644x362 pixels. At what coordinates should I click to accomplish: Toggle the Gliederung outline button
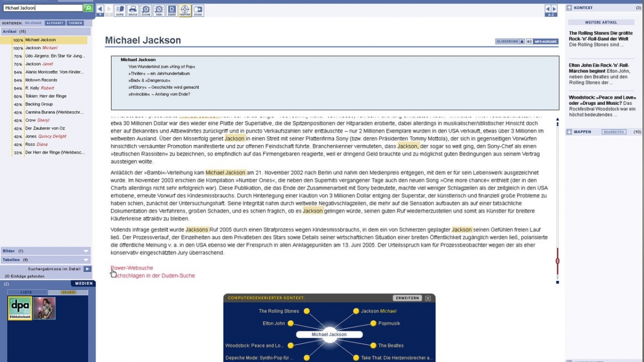(x=509, y=41)
